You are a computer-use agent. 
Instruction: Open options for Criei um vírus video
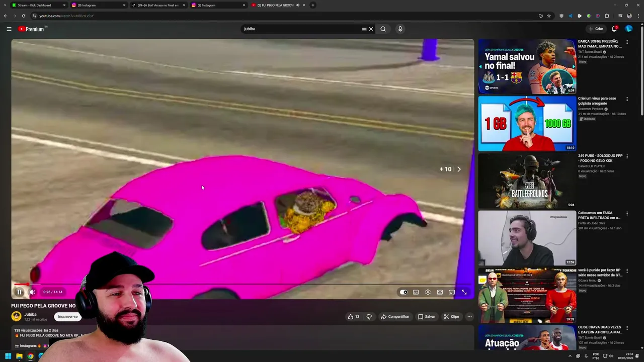click(627, 100)
